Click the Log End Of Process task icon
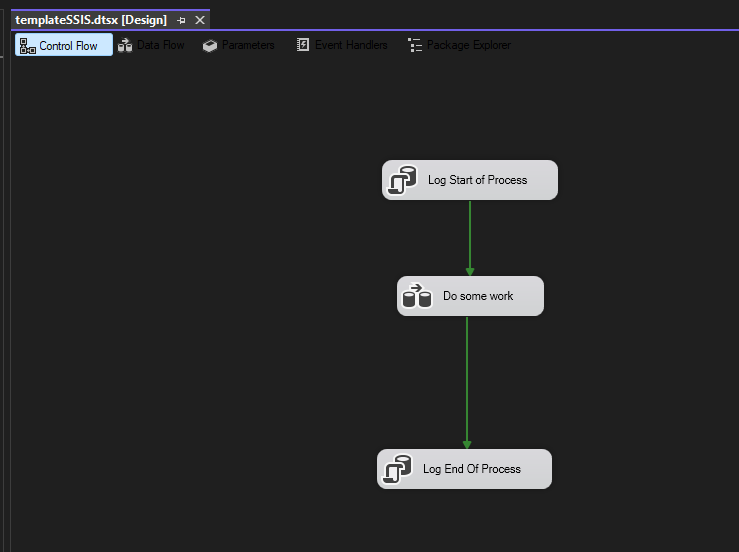The height and width of the screenshot is (552, 739). point(397,469)
